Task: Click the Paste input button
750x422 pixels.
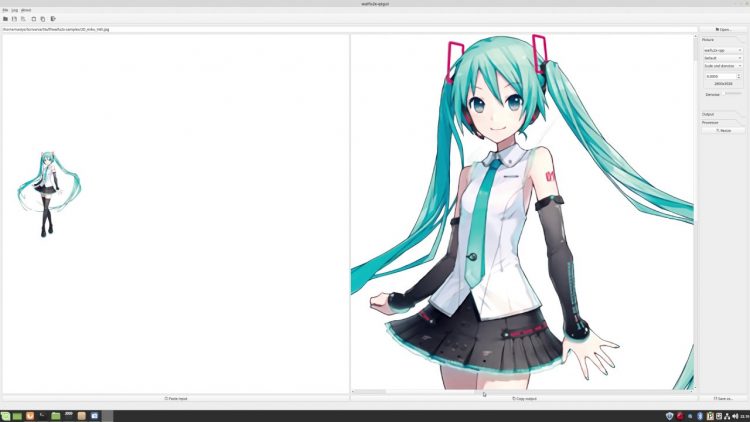Action: 176,398
